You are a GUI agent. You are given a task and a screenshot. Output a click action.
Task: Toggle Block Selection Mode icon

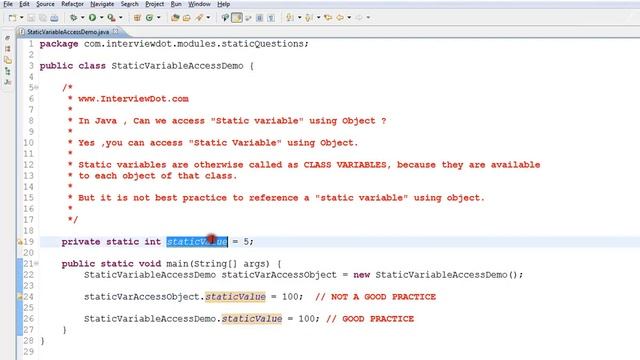[x=259, y=18]
